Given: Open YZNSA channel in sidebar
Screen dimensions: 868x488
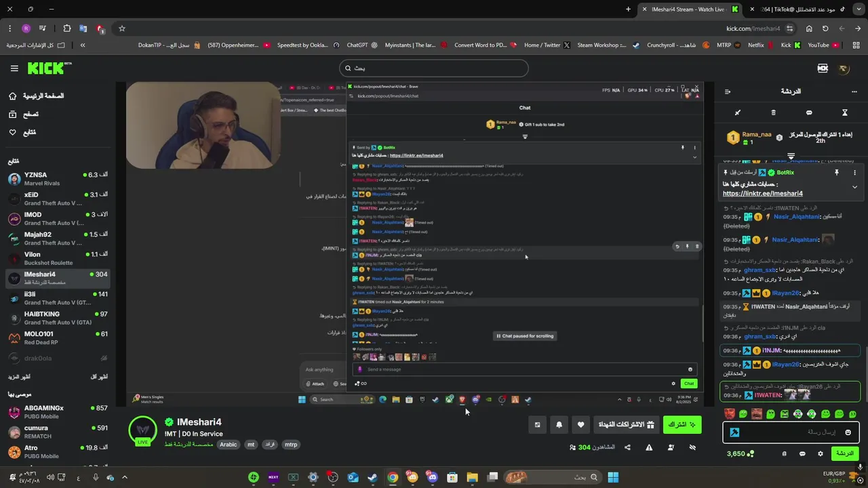Looking at the screenshot, I should [x=57, y=179].
